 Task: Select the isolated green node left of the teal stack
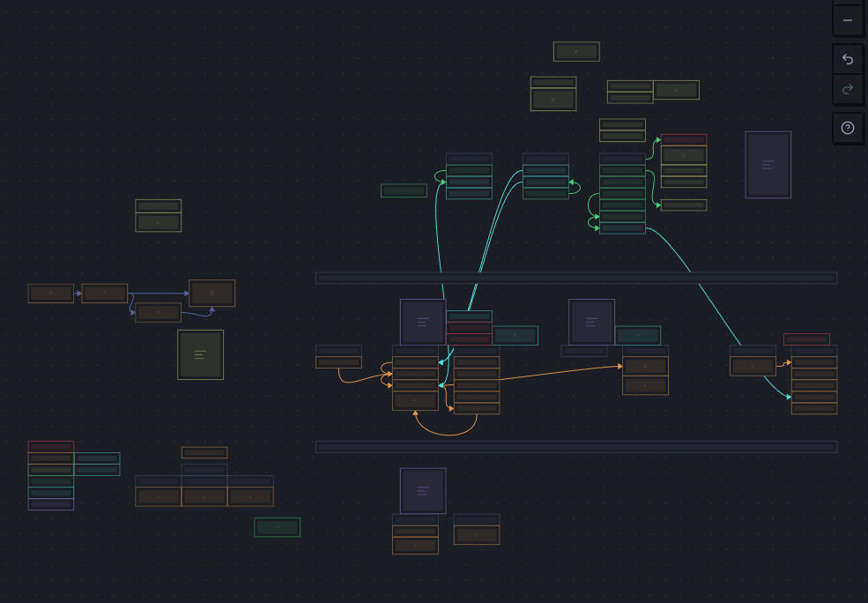[404, 190]
